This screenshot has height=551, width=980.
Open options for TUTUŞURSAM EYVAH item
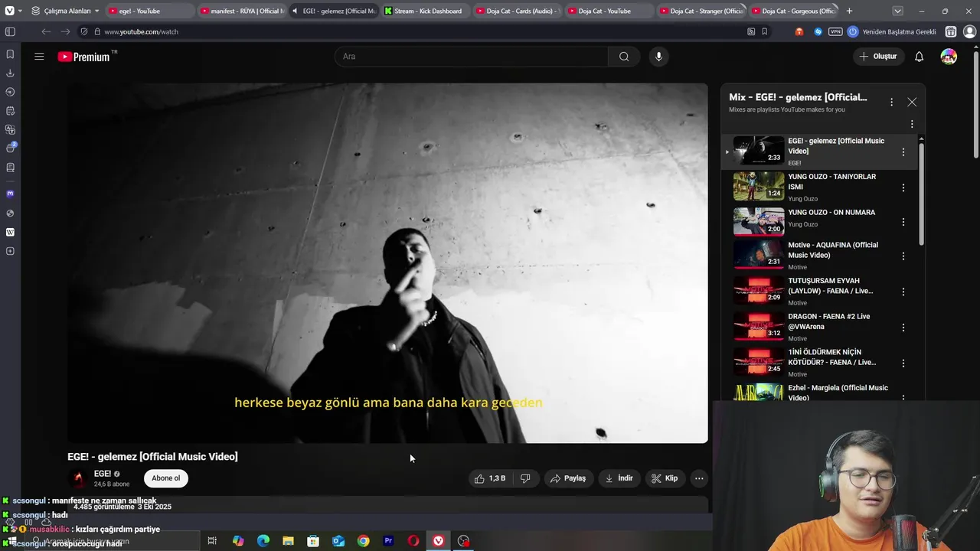(903, 292)
